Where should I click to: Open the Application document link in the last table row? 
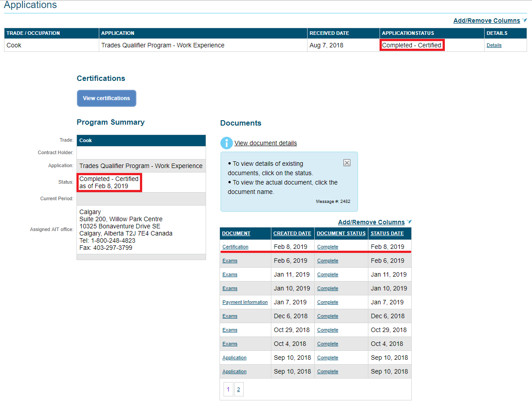[234, 372]
